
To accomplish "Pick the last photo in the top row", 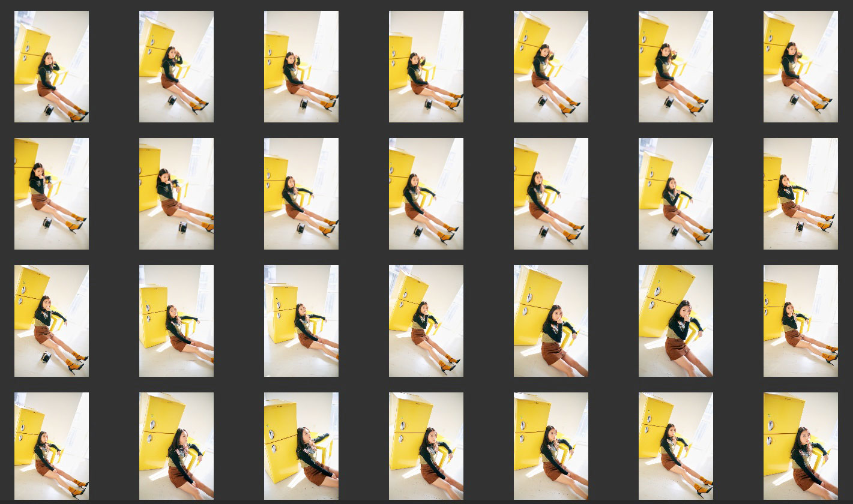I will 801,67.
